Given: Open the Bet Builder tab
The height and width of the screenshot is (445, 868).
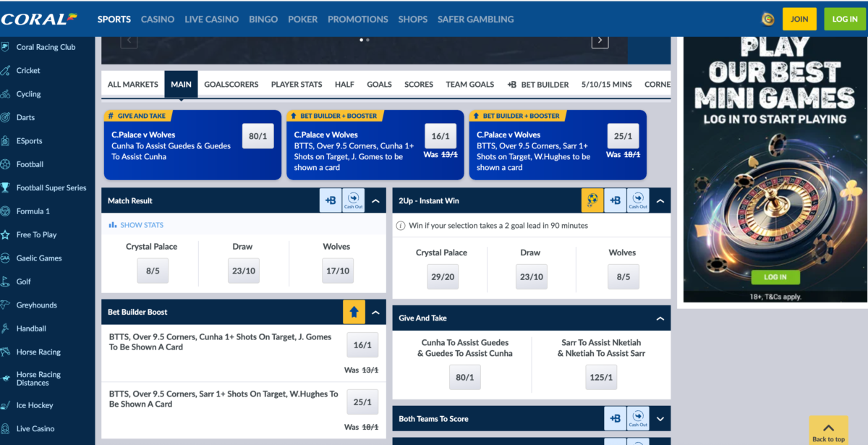Looking at the screenshot, I should 538,85.
